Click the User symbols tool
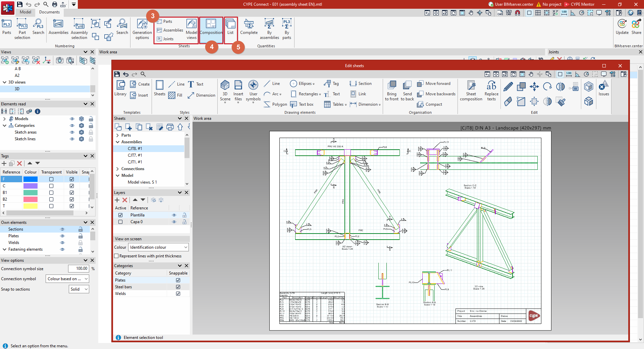Viewport: 644px width, 349px height. 253,91
